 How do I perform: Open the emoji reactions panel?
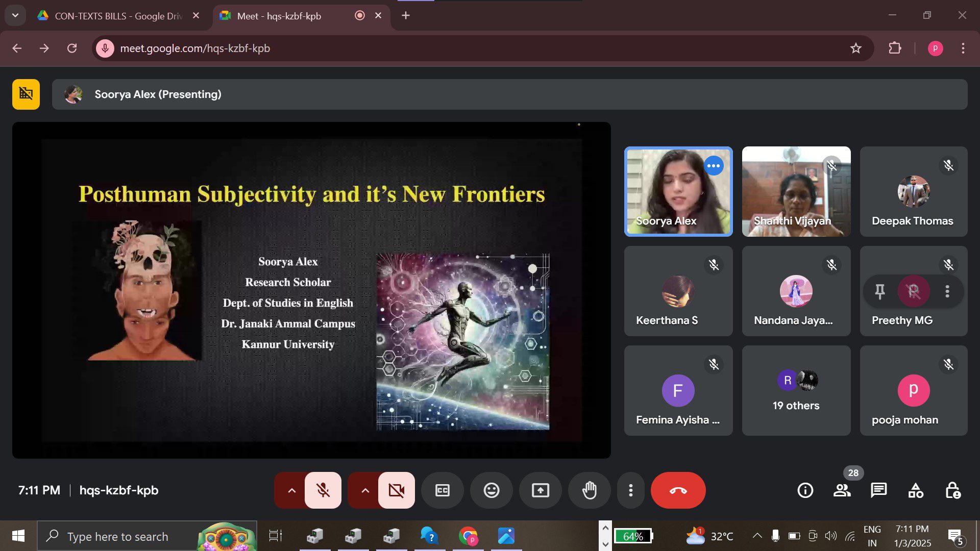click(x=492, y=490)
